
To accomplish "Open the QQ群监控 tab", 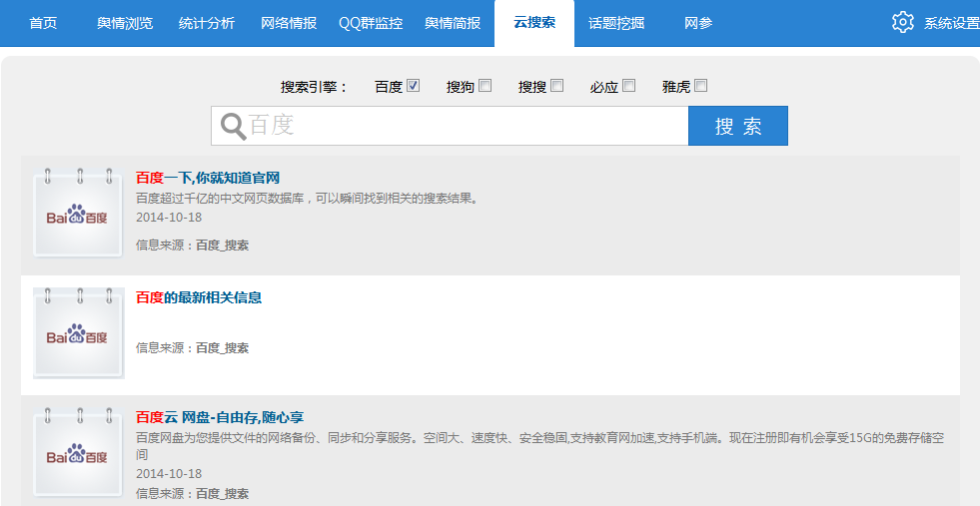I will coord(371,23).
